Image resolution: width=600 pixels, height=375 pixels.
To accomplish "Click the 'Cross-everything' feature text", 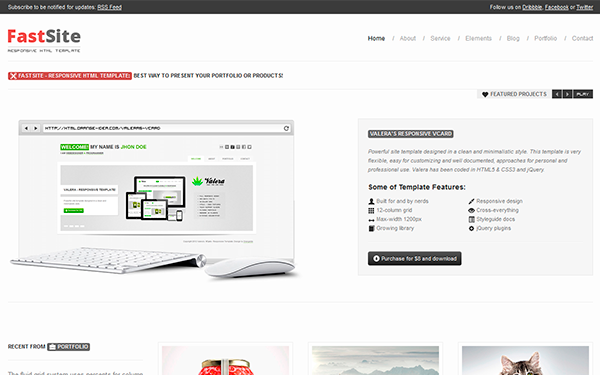I will click(497, 210).
